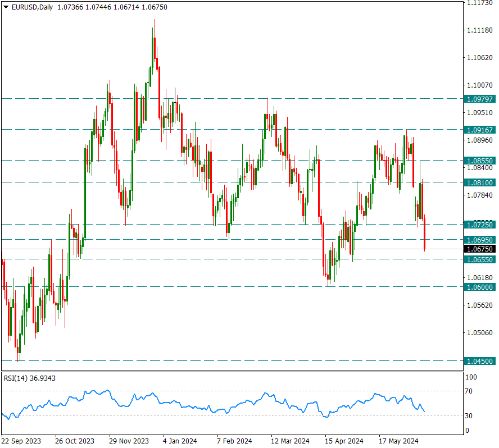Click the RSI(14) 36.9343 indicator label
Screen dimensions: 499x448
30,378
